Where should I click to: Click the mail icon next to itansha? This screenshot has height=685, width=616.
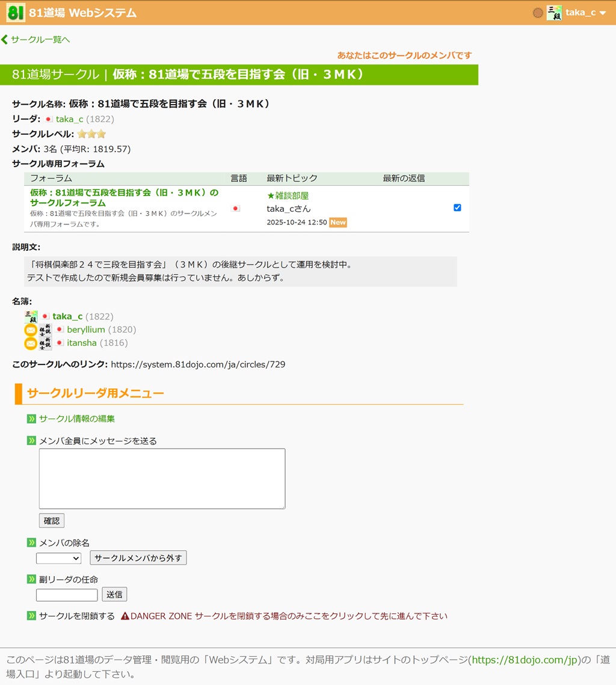click(x=30, y=343)
